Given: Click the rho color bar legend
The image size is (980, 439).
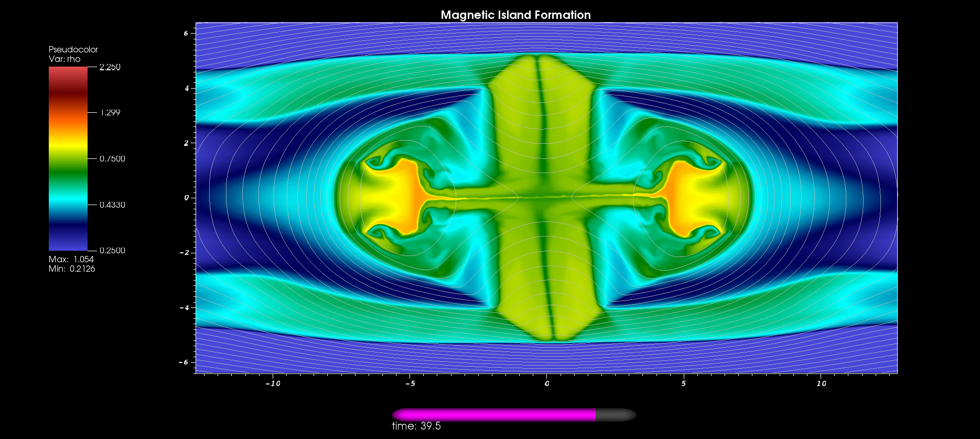Looking at the screenshot, I should click(x=68, y=158).
